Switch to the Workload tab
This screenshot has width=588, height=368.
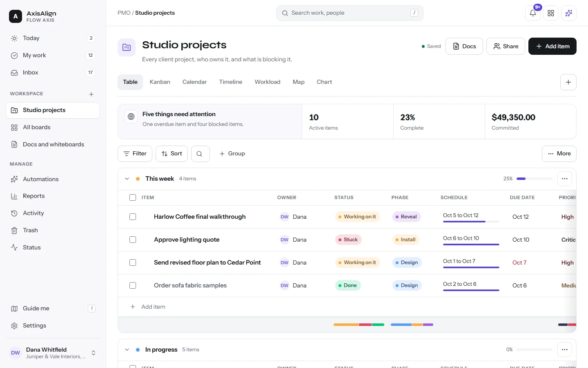point(267,82)
